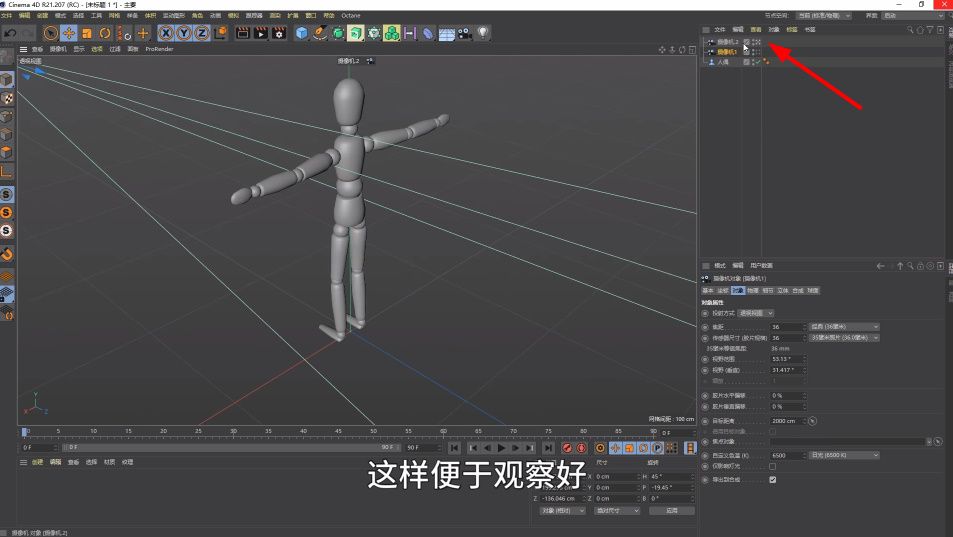Click the Camera object toolbar icon
This screenshot has height=537, width=953.
(465, 34)
